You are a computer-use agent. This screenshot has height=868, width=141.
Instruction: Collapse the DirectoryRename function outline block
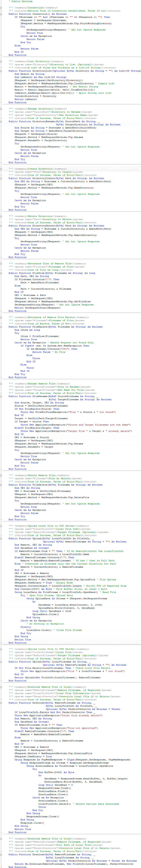1,121
